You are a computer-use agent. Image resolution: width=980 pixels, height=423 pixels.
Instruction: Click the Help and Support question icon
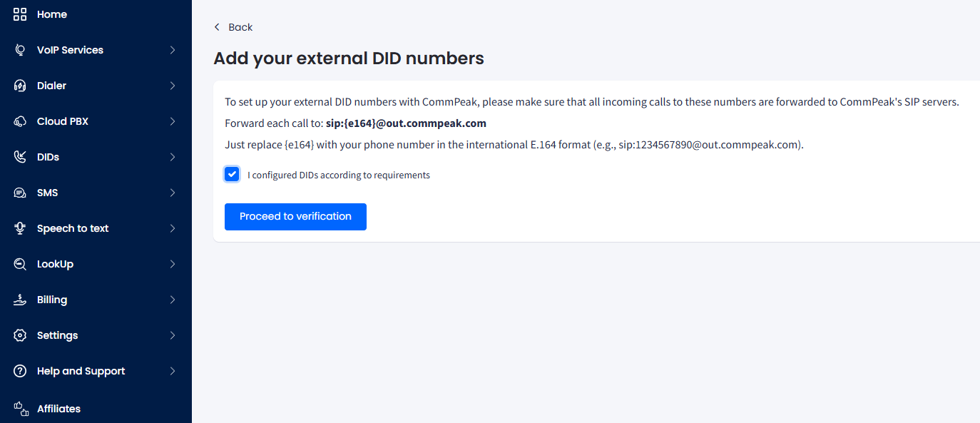(x=20, y=371)
